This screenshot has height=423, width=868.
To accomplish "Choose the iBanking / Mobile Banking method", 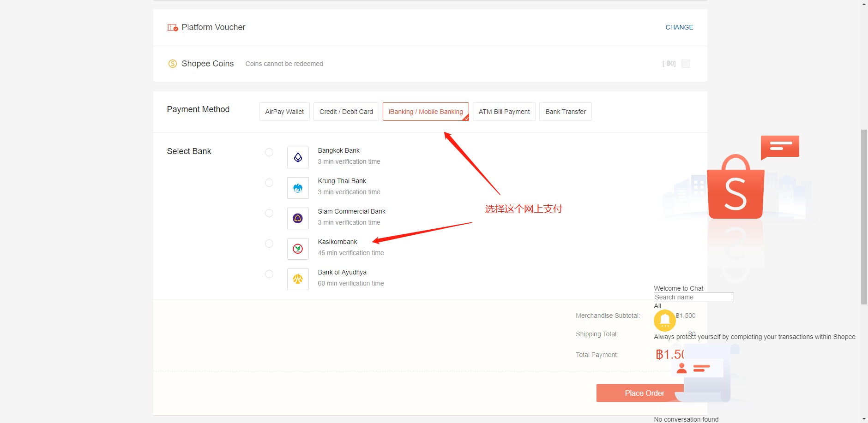I will click(426, 112).
